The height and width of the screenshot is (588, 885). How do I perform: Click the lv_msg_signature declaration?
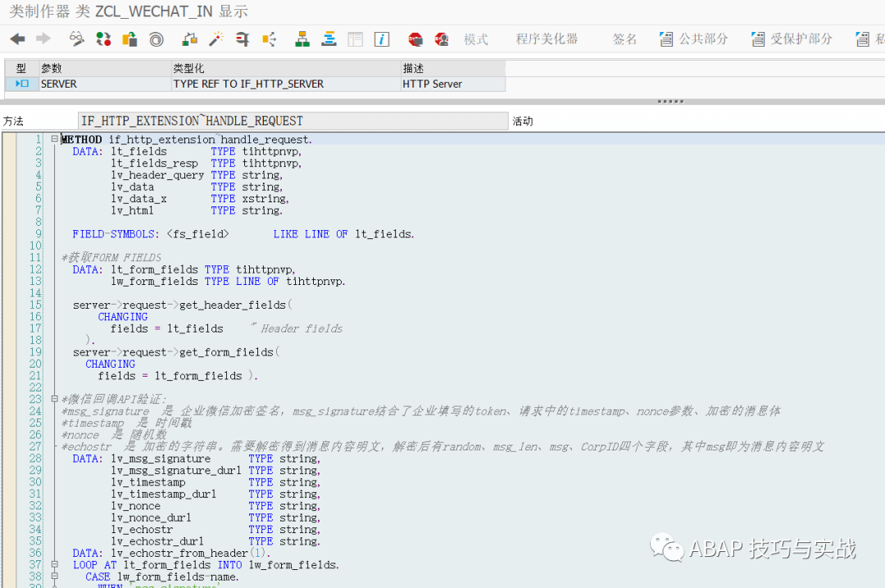[216, 459]
